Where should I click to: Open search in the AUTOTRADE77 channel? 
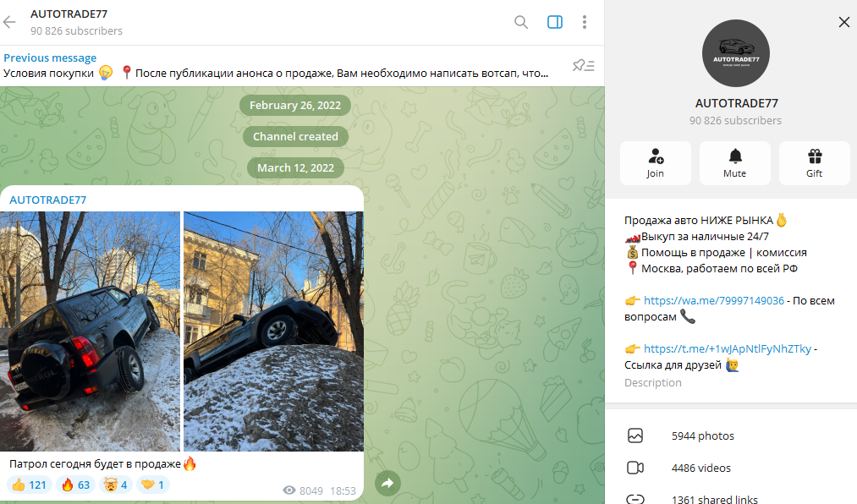click(521, 22)
